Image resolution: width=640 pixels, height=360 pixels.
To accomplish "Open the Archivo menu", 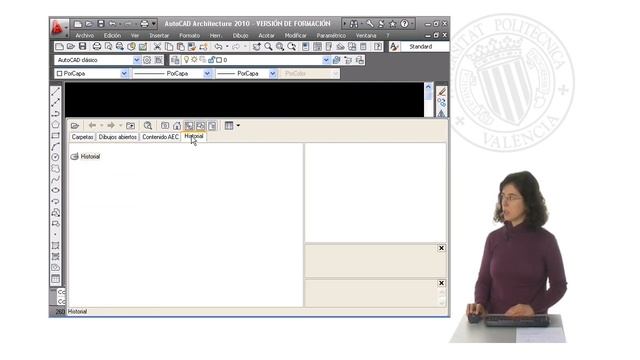I will 84,36.
